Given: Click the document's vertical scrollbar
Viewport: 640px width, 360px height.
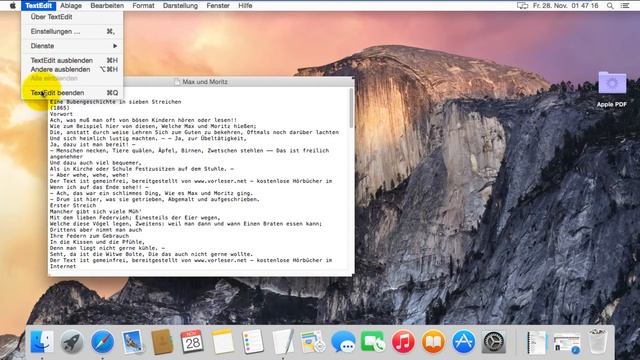Looking at the screenshot, I should (351, 108).
